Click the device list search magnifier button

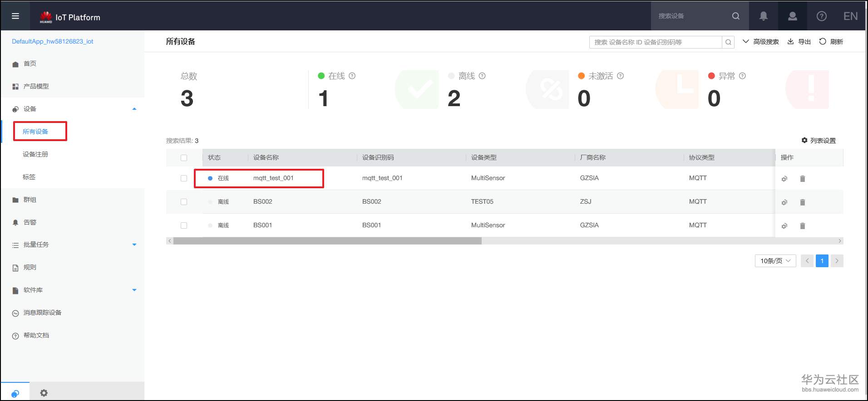pos(728,42)
